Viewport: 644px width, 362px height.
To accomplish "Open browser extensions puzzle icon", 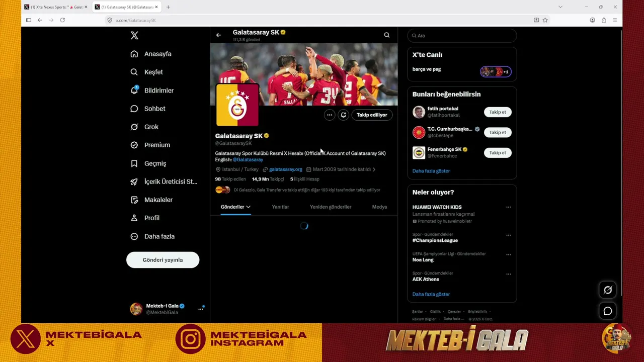I will click(604, 20).
